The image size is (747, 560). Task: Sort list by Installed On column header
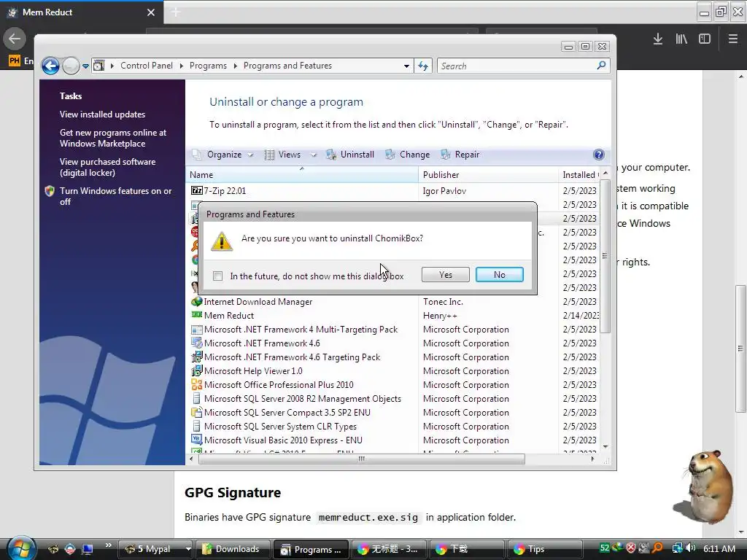[578, 175]
